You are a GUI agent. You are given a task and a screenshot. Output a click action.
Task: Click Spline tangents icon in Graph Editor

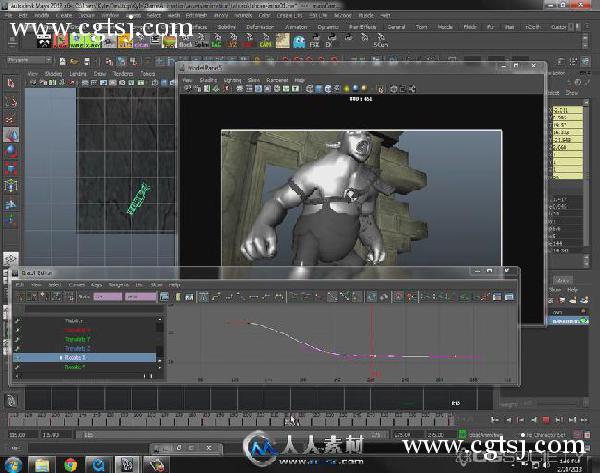click(216, 297)
